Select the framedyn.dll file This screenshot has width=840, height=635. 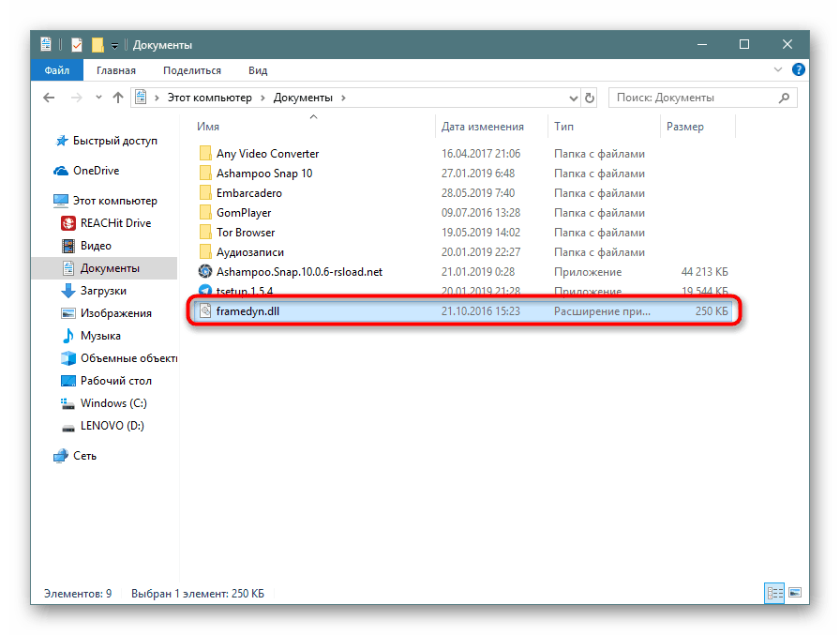pos(462,310)
